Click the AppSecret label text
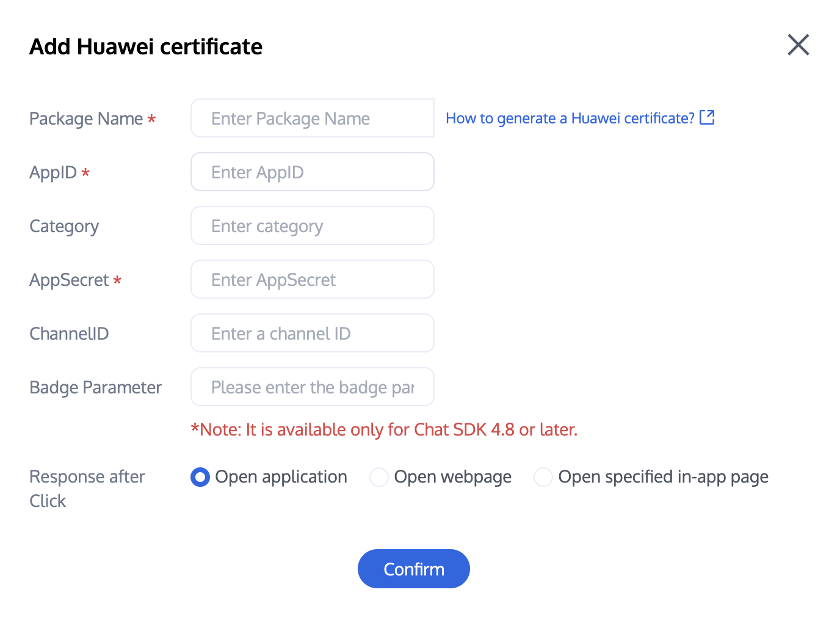 pyautogui.click(x=69, y=280)
